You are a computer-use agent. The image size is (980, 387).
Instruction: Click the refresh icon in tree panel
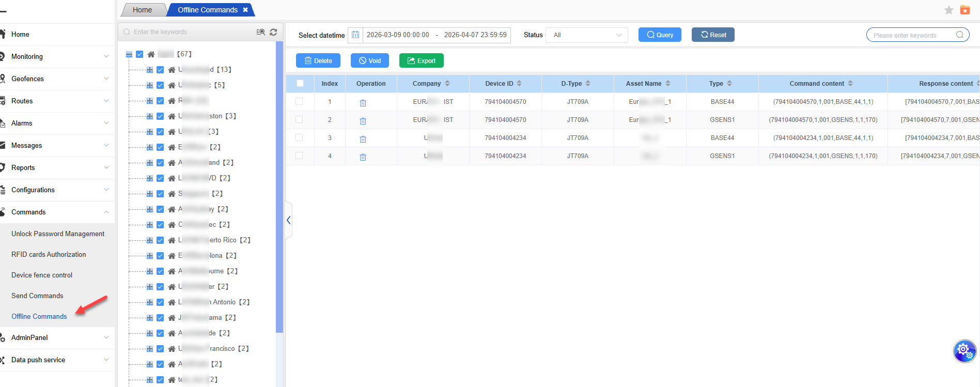(x=273, y=32)
